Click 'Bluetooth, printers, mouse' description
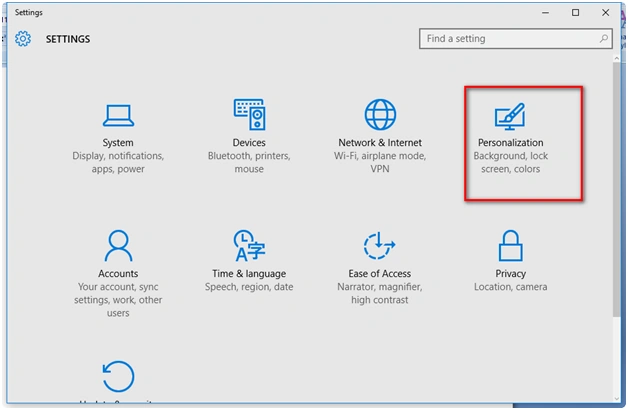The height and width of the screenshot is (410, 628). [x=249, y=162]
